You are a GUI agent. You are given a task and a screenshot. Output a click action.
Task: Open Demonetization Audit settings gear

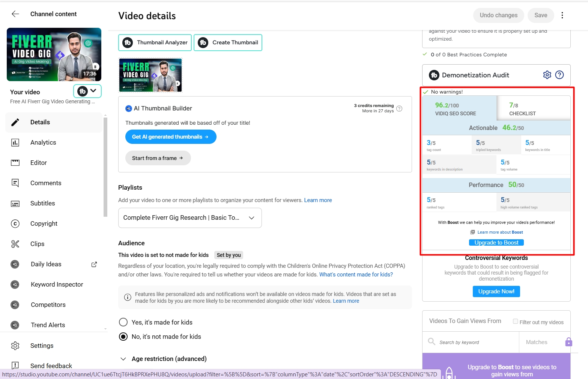[x=547, y=75]
